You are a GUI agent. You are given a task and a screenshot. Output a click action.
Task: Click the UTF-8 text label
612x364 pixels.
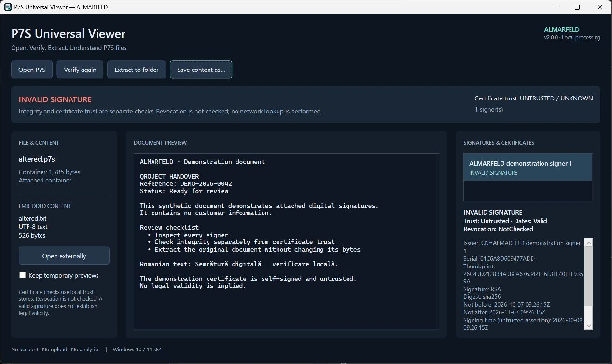(33, 227)
